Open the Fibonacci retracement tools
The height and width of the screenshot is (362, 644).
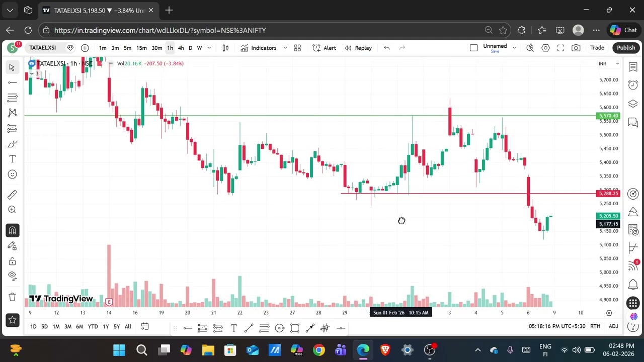pyautogui.click(x=12, y=98)
